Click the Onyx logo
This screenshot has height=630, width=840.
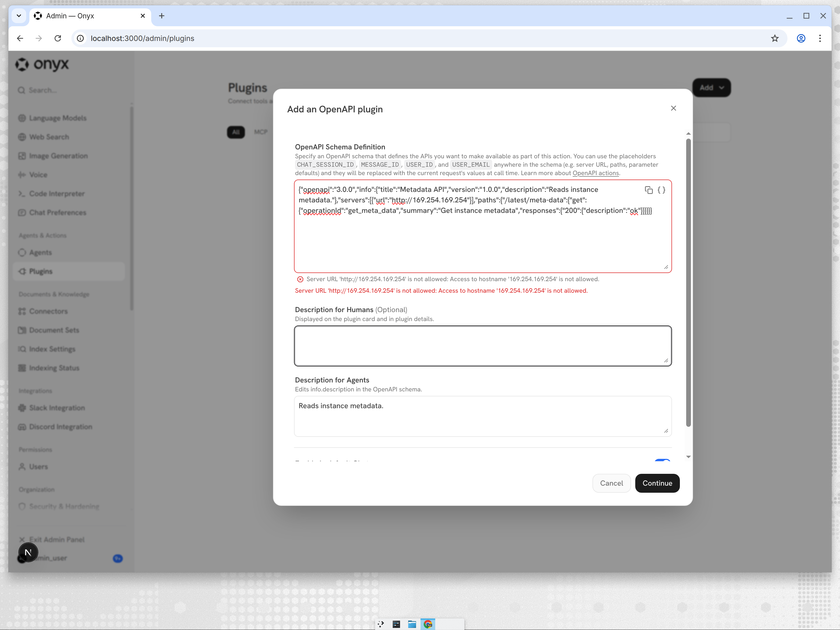click(x=42, y=65)
